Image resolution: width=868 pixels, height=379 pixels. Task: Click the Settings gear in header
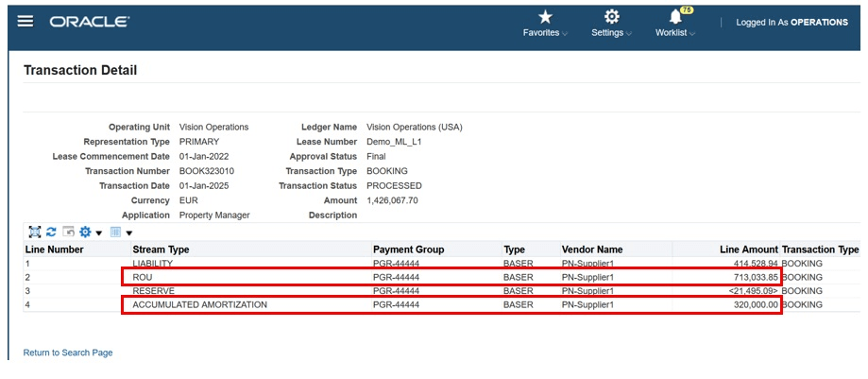[x=612, y=17]
